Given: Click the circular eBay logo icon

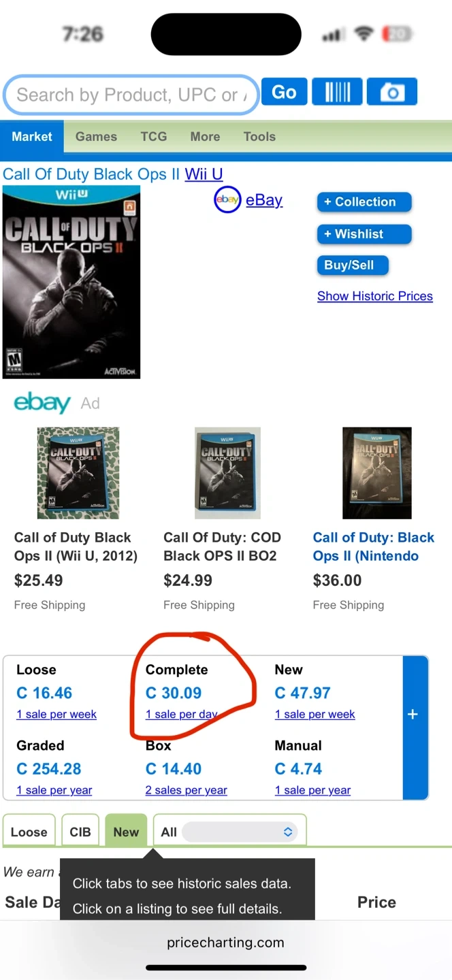Looking at the screenshot, I should (227, 200).
